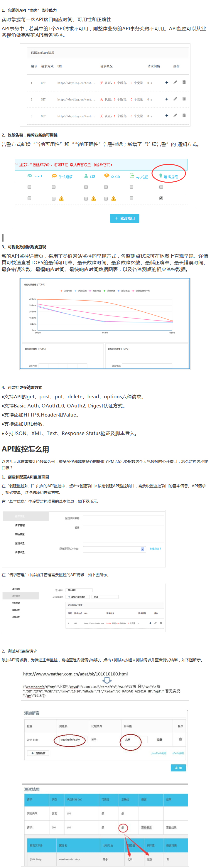Screen dimensions: 211x868
Task: Click the 等于 comparison condition selector
Action: (x=94, y=740)
